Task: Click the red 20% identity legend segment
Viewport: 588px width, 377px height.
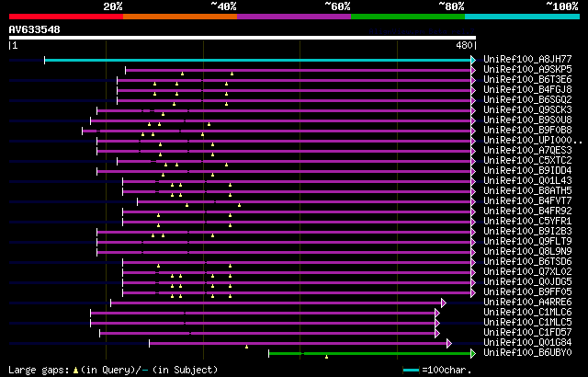Action: [x=66, y=17]
